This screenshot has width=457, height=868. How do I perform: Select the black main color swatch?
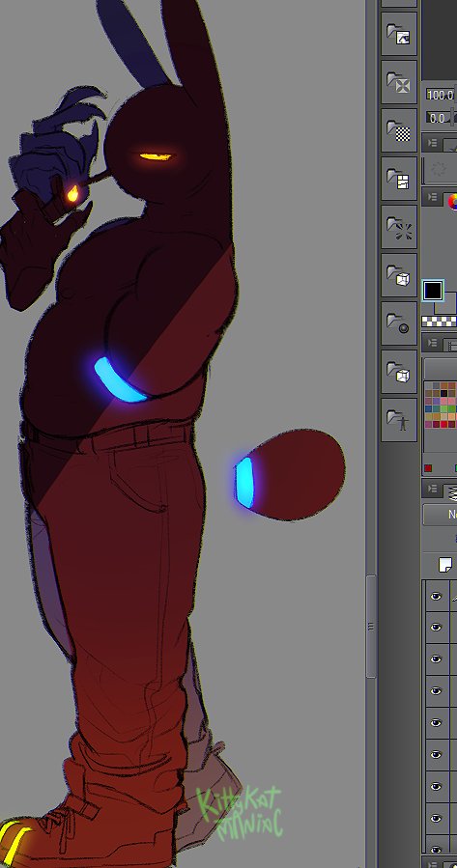[x=433, y=290]
